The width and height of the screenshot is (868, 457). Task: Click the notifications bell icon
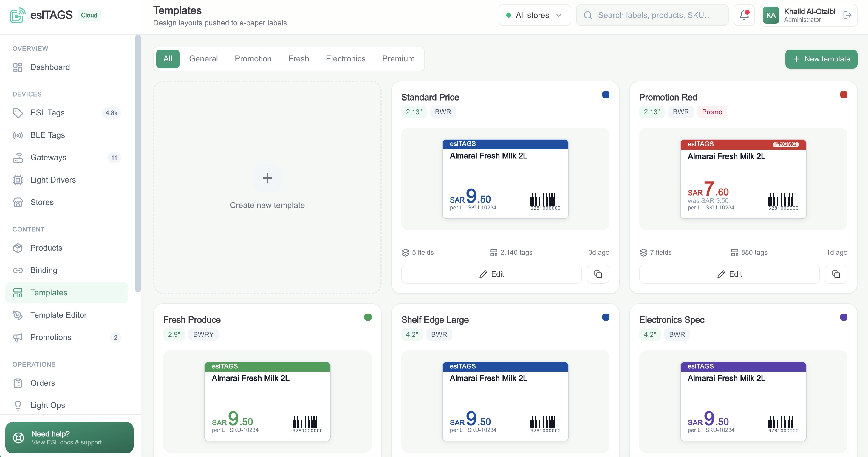pos(744,15)
